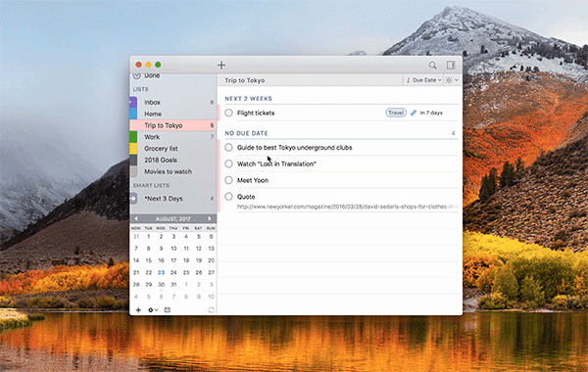Viewport: 588px width, 372px height.
Task: Complete Guide to best Tokyo underground clubs
Action: coord(228,147)
